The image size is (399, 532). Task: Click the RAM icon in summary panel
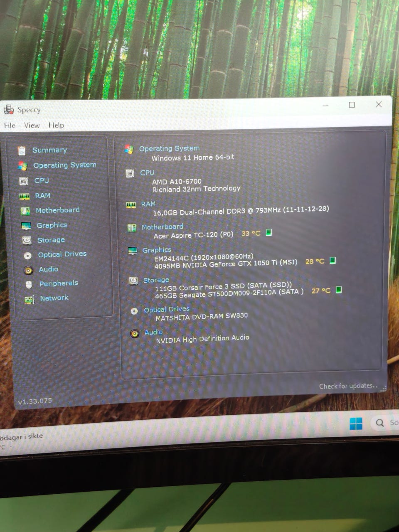point(131,204)
